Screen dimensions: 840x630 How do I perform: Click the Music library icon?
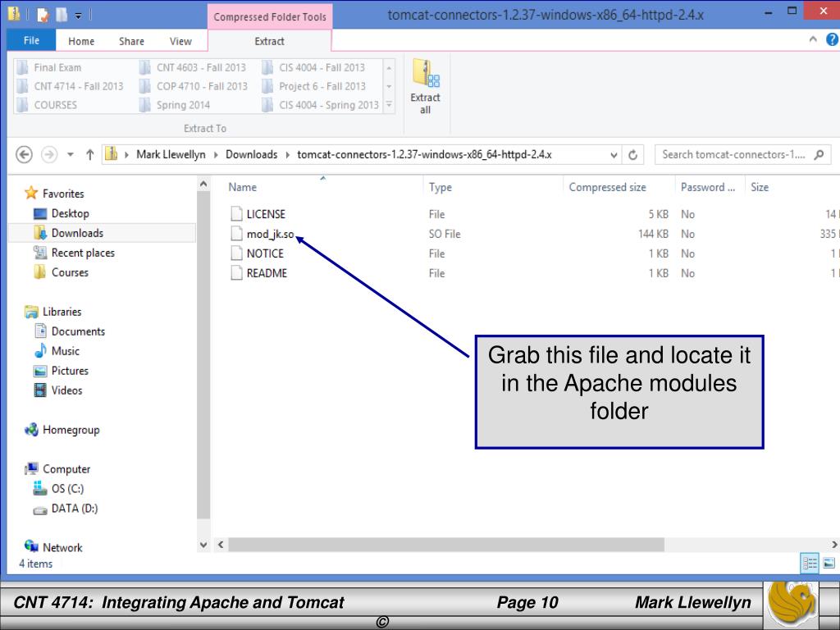40,351
